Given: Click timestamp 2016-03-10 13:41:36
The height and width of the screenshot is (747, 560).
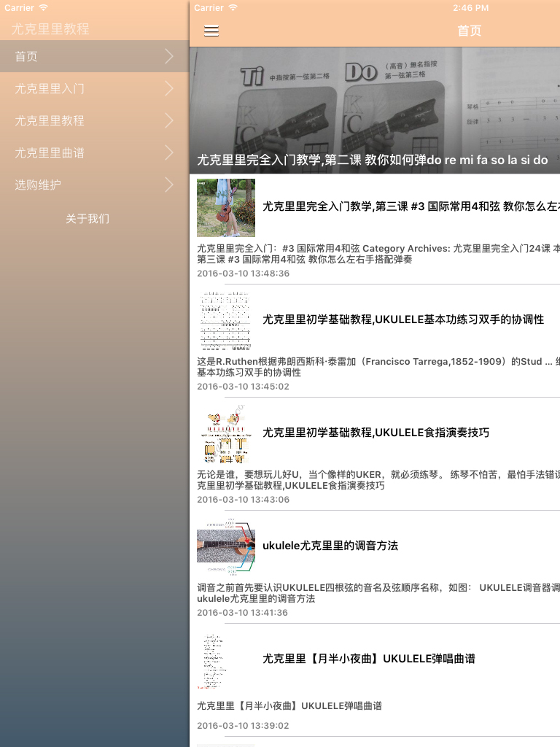Looking at the screenshot, I should pyautogui.click(x=242, y=613).
